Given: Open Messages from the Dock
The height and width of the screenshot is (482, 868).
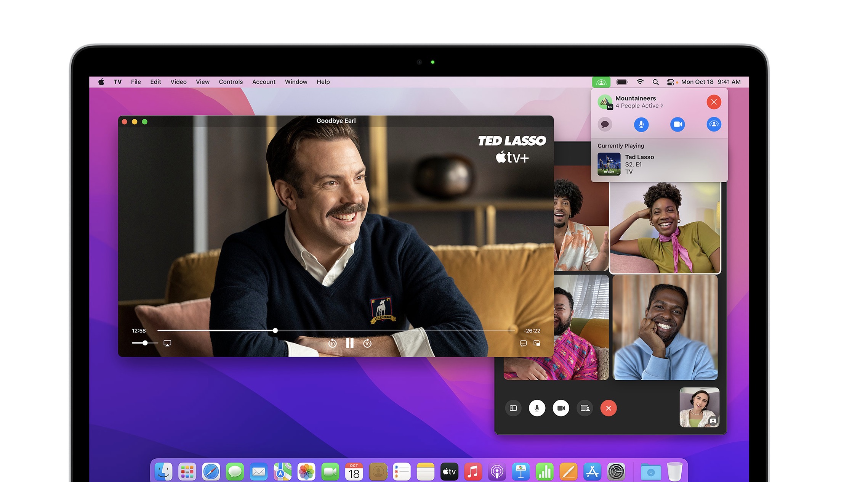Looking at the screenshot, I should [x=235, y=472].
